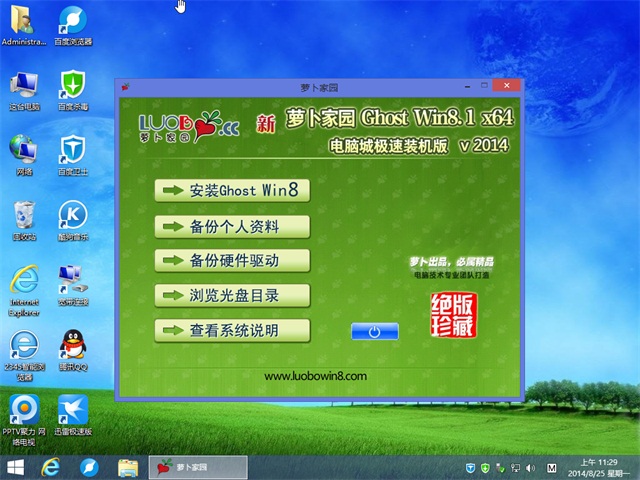Viewport: 640px width, 480px height.
Task: Open the 备份个人资料 backup option
Action: click(232, 225)
